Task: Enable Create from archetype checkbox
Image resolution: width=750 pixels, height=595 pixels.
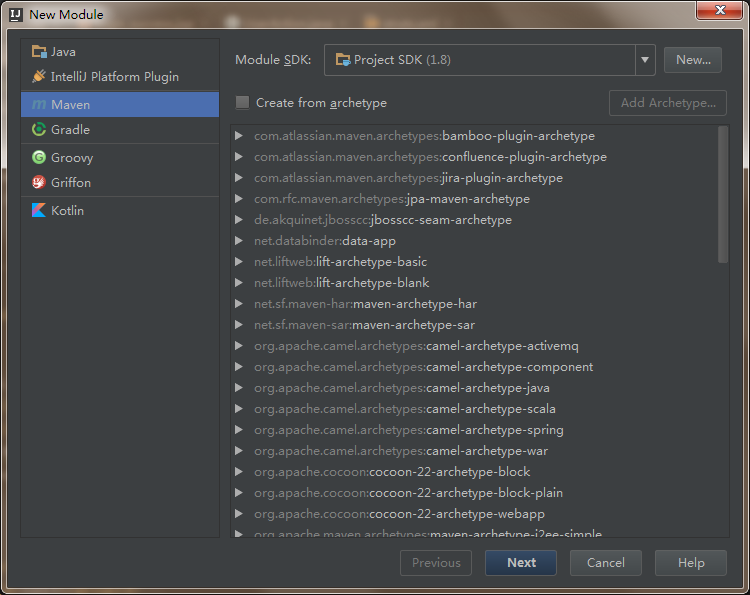Action: 243,102
